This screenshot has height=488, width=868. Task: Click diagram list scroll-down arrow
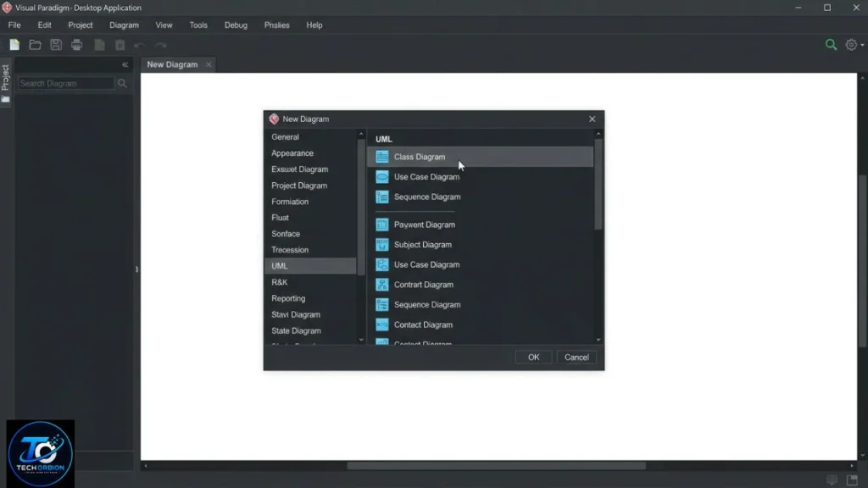click(x=598, y=340)
